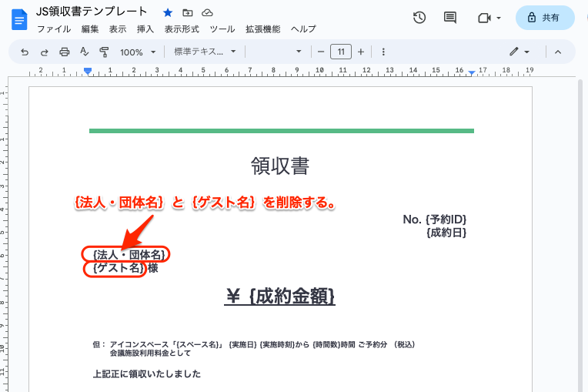This screenshot has height=392, width=588.
Task: Open the three-dot more toolbar options
Action: (383, 52)
